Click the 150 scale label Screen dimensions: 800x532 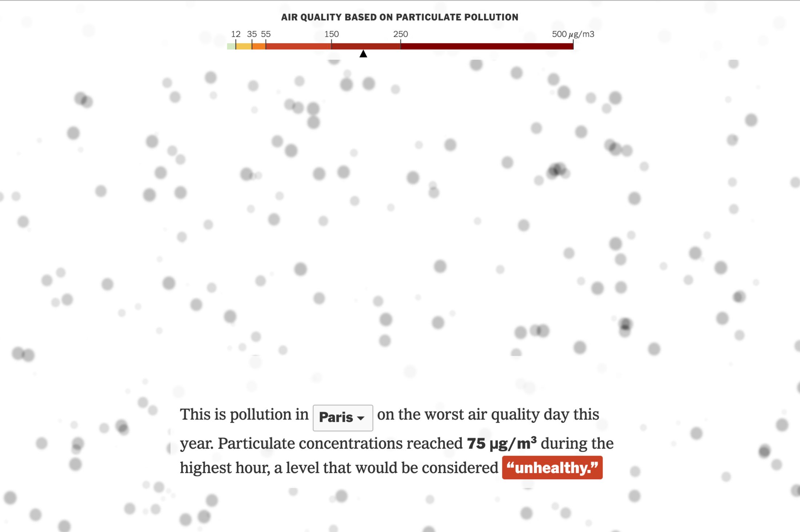coord(331,34)
